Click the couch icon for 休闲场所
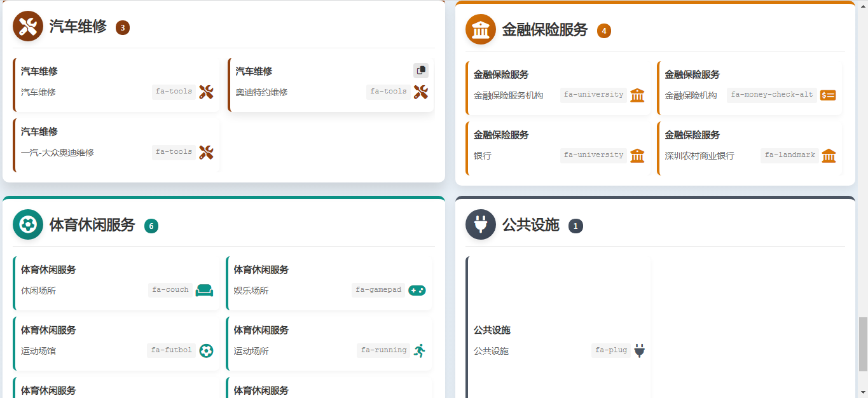868x398 pixels. [x=205, y=291]
